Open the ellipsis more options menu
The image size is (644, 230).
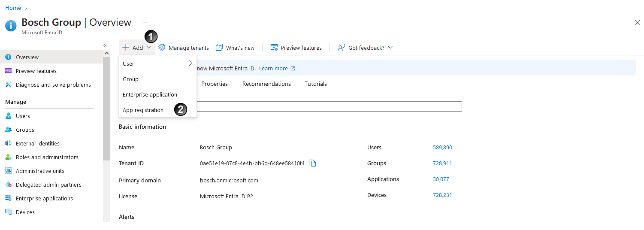(145, 22)
